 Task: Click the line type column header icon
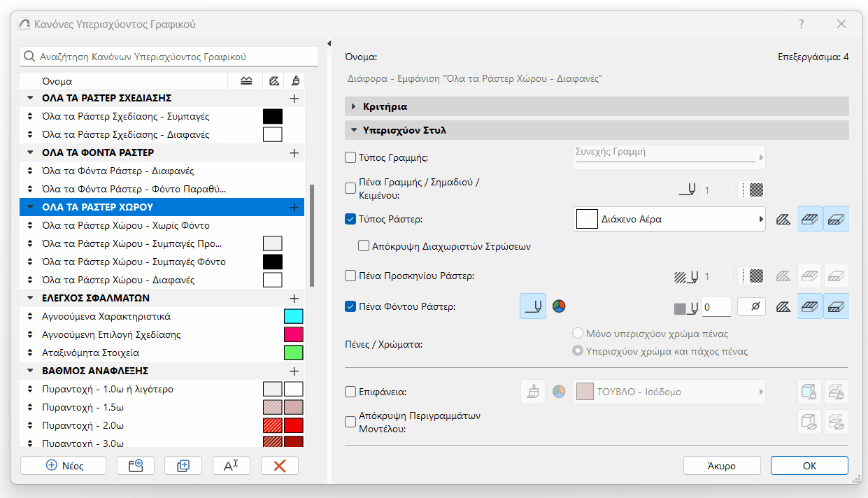(x=246, y=80)
